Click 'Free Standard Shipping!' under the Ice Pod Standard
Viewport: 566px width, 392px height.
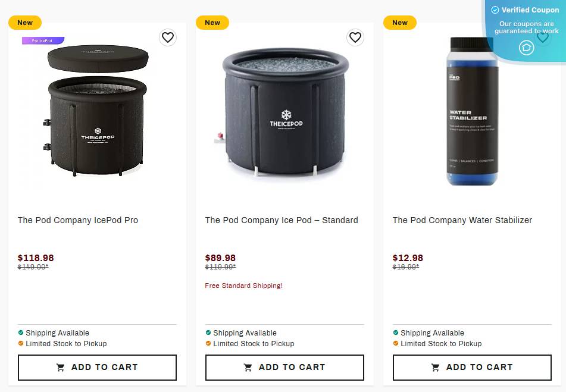coord(243,286)
